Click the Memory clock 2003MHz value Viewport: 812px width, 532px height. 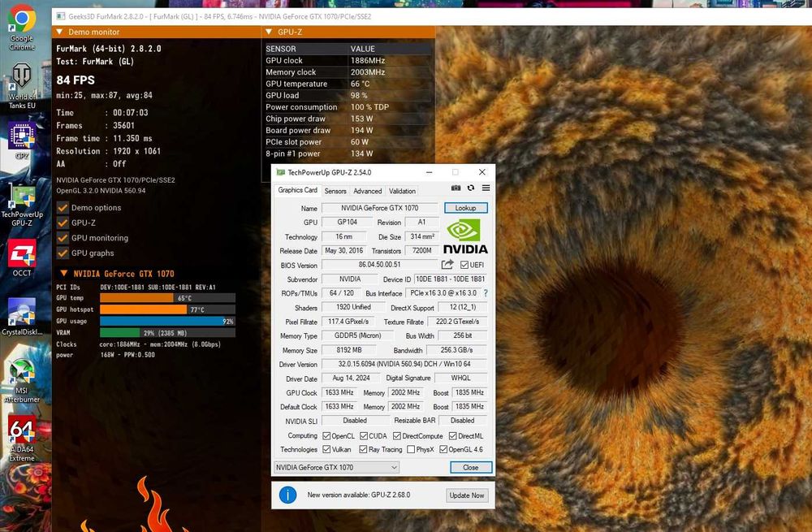(x=368, y=72)
